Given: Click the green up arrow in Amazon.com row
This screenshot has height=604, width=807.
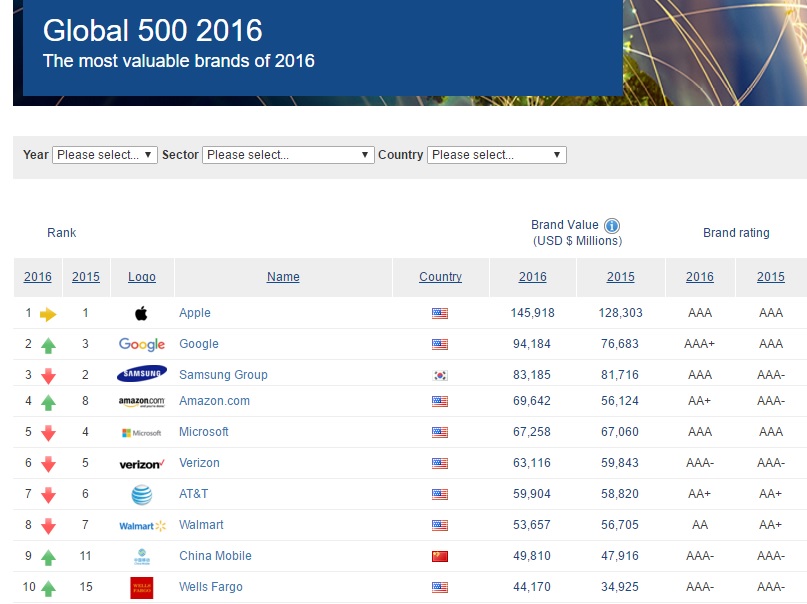Looking at the screenshot, I should pos(48,402).
